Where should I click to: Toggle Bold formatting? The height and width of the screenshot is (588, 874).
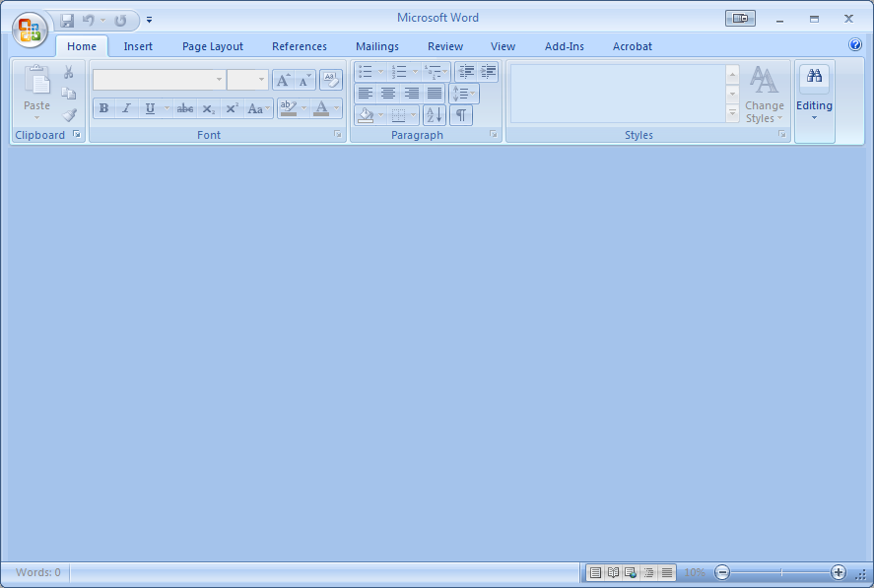click(x=103, y=108)
